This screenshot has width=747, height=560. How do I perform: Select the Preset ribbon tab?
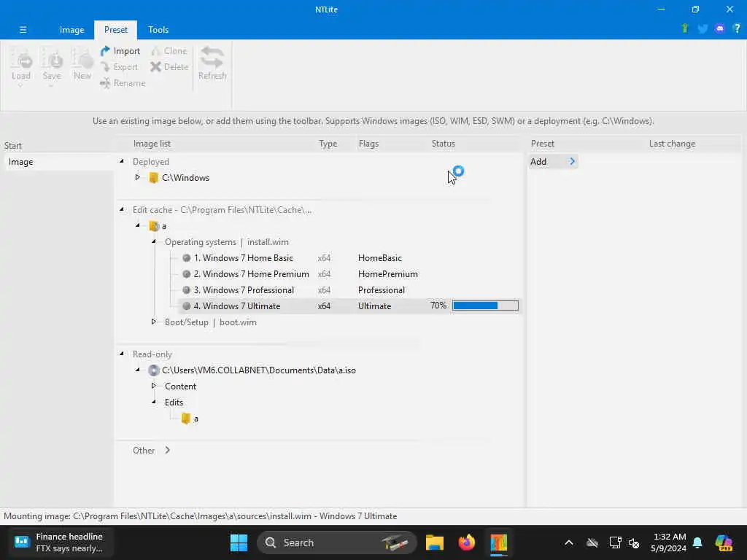(x=116, y=29)
